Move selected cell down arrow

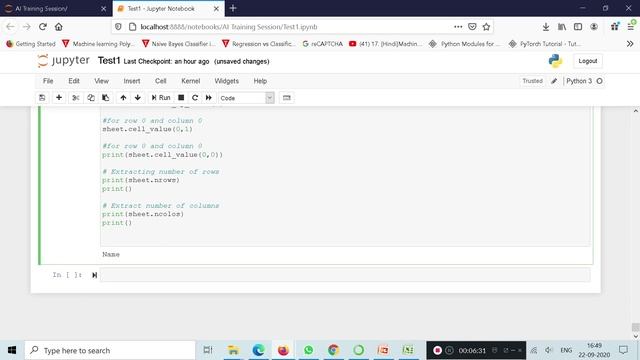[138, 98]
